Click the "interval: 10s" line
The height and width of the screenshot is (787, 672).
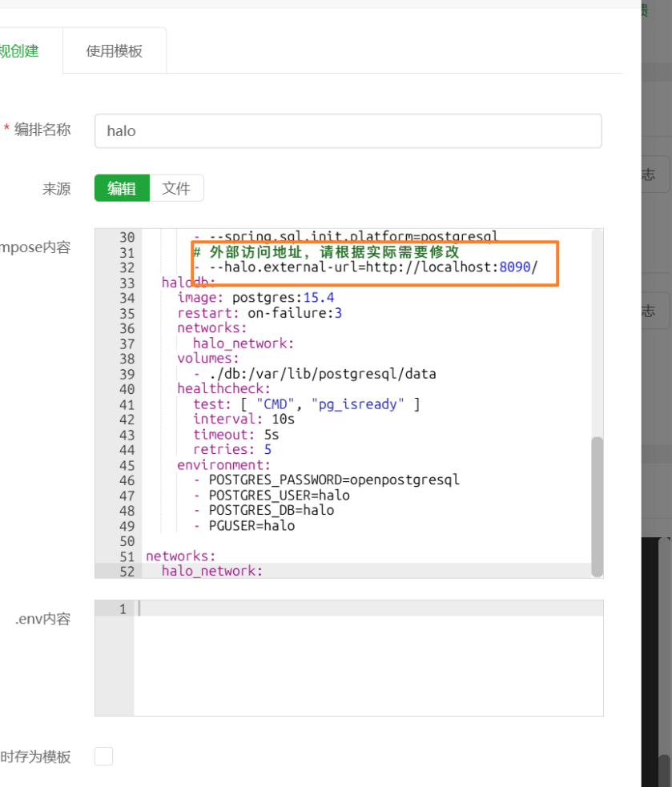coord(244,419)
